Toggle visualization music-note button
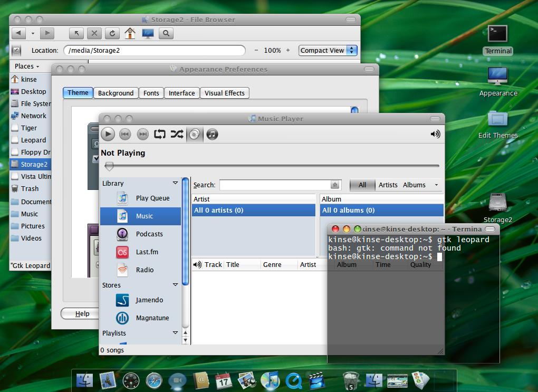Screen dimensions: 538x392 212,134
